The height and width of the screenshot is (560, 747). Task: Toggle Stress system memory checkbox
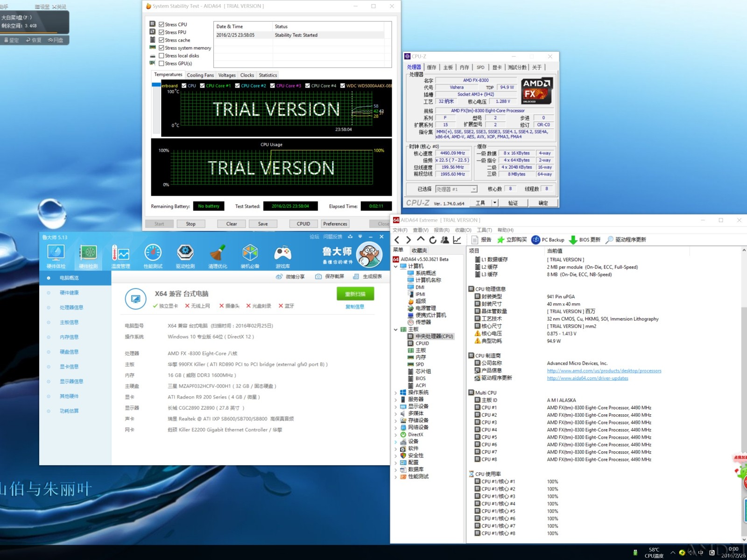click(x=161, y=48)
